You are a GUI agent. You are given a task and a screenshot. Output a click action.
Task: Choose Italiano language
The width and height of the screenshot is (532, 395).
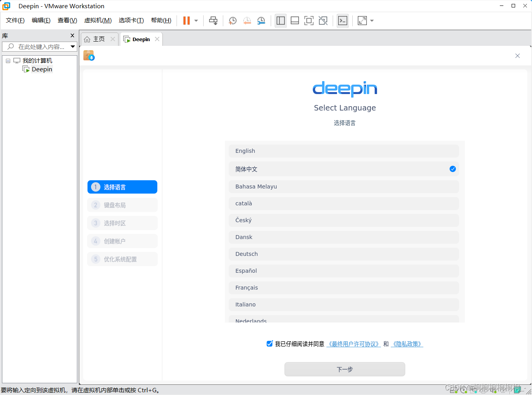[x=344, y=304]
